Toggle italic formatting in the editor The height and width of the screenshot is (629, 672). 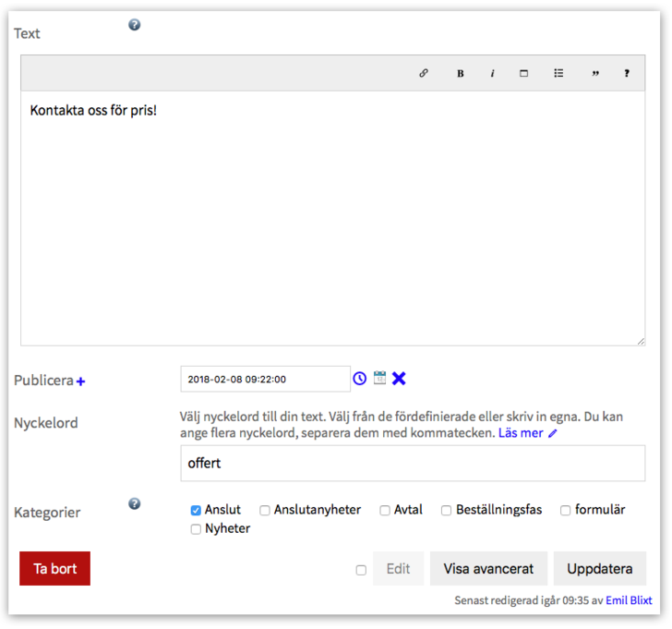click(x=492, y=74)
